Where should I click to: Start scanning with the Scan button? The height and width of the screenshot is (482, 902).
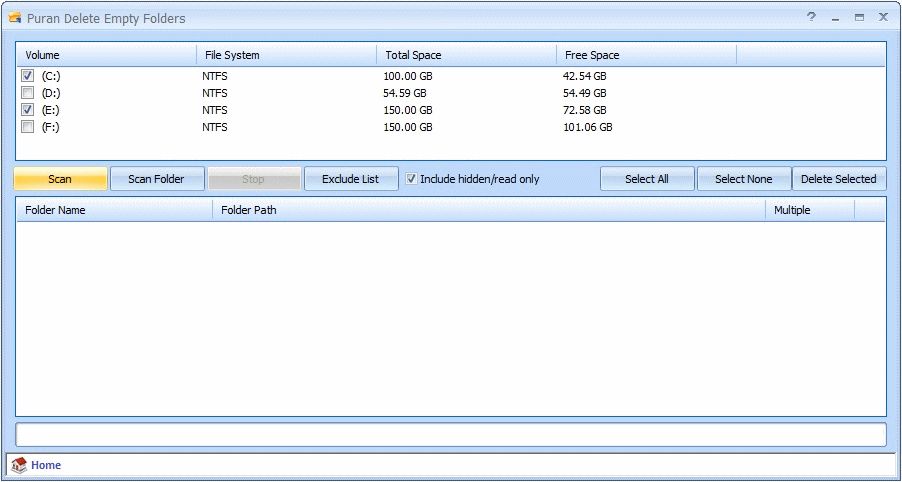coord(60,179)
